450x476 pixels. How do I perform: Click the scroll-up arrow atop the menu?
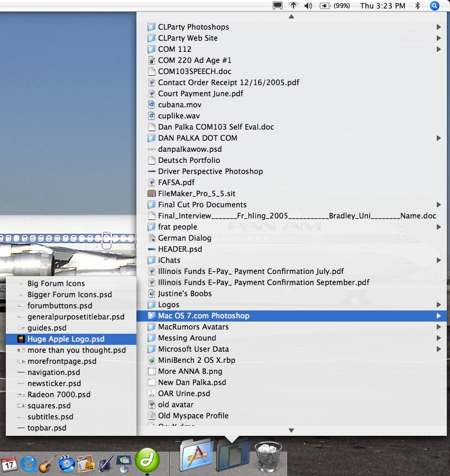click(291, 16)
